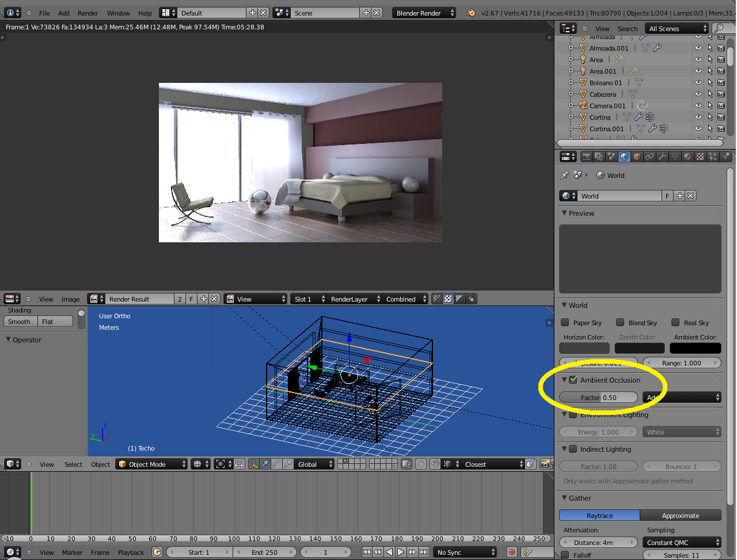The width and height of the screenshot is (737, 560).
Task: Open the Object Constraints tab (chain icon)
Action: tap(649, 157)
